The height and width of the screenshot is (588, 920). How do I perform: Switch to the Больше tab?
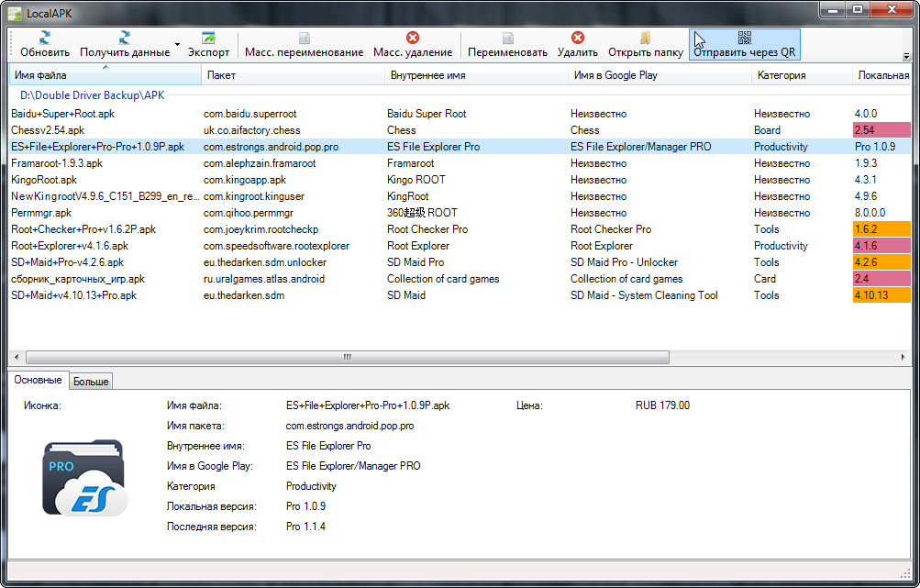tap(91, 382)
